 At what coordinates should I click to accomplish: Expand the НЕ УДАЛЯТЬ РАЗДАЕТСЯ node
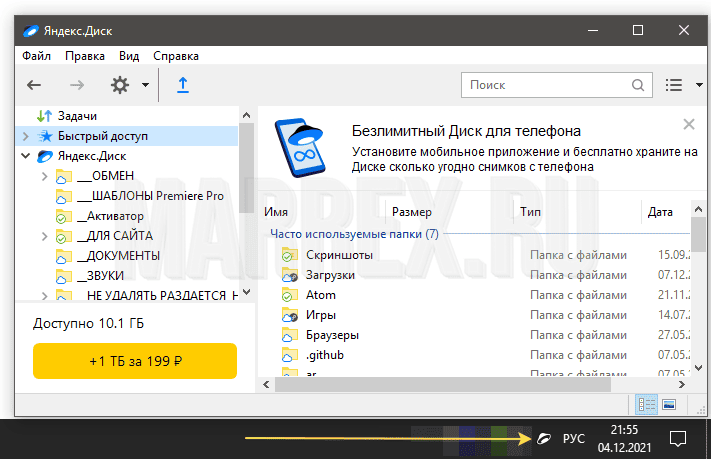coord(44,296)
